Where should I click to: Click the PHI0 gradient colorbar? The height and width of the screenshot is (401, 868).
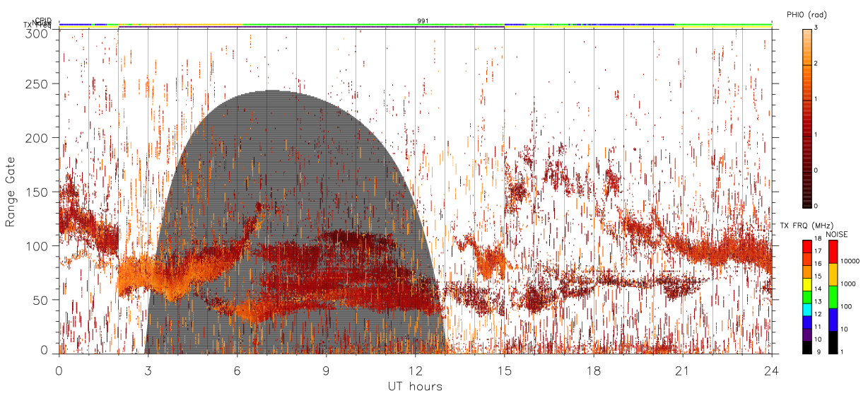tap(807, 117)
